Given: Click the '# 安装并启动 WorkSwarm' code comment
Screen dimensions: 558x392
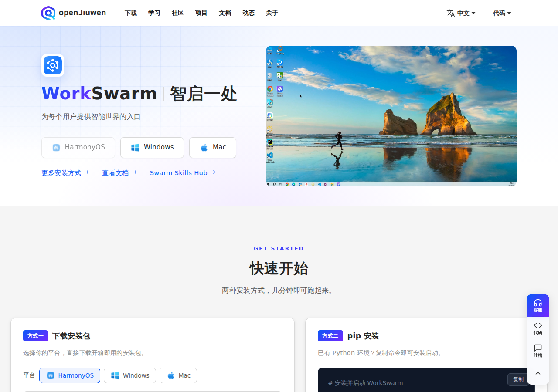Looking at the screenshot, I should point(366,383).
